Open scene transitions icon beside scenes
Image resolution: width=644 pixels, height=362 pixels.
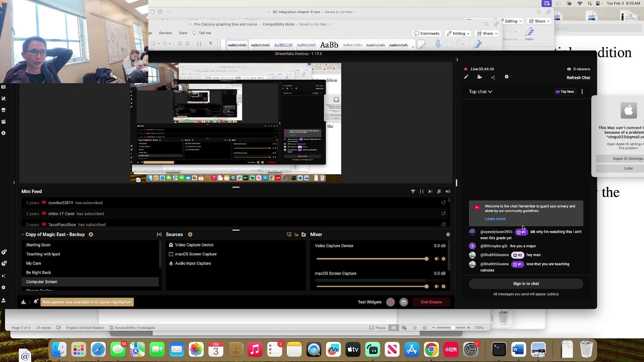click(159, 234)
